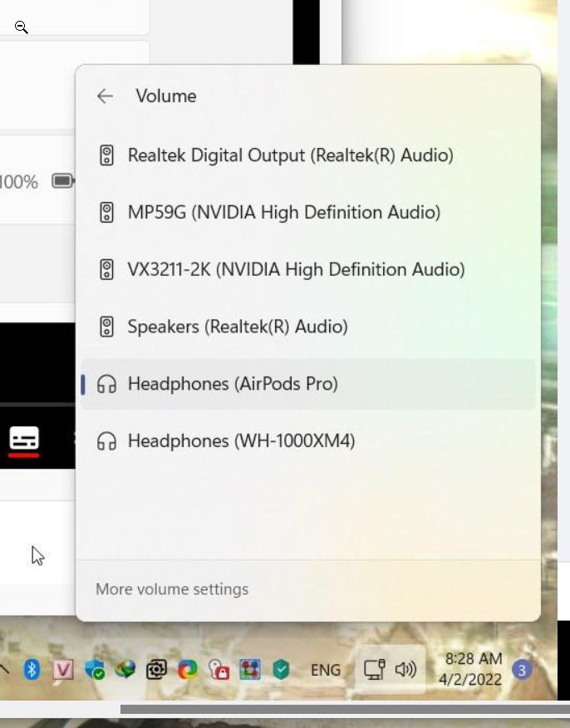This screenshot has width=570, height=728.
Task: Switch to Headphones (WH-1000XM4)
Action: [x=241, y=440]
